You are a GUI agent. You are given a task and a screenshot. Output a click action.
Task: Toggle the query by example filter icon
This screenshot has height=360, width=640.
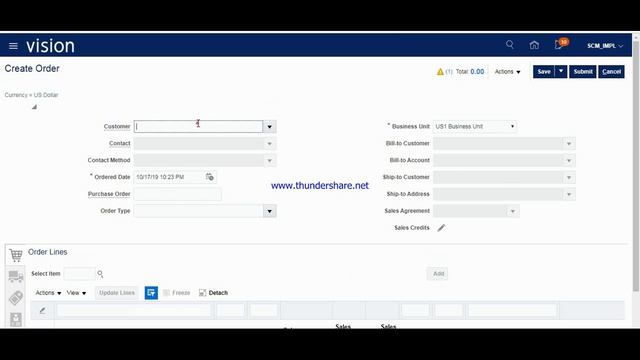[x=151, y=293]
